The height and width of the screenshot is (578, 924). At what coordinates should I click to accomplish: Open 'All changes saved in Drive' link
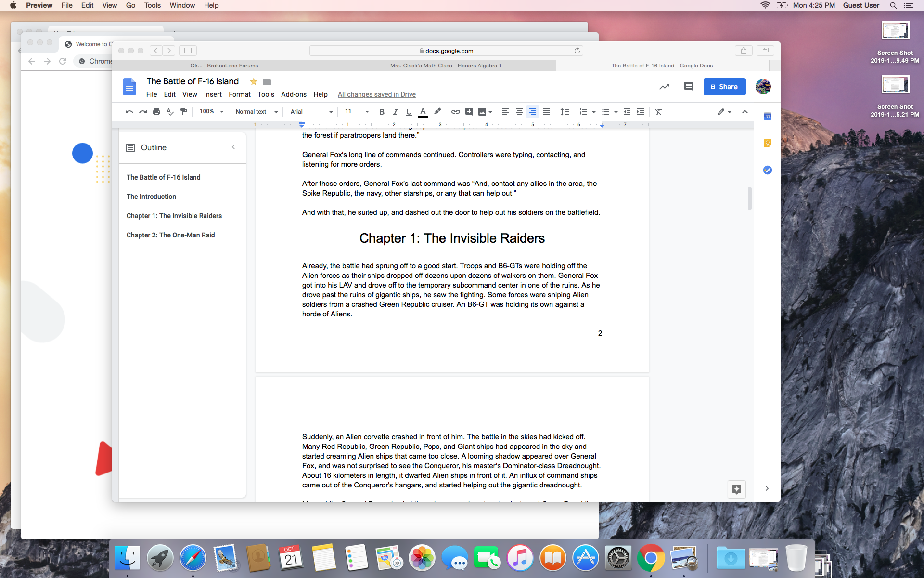(376, 94)
